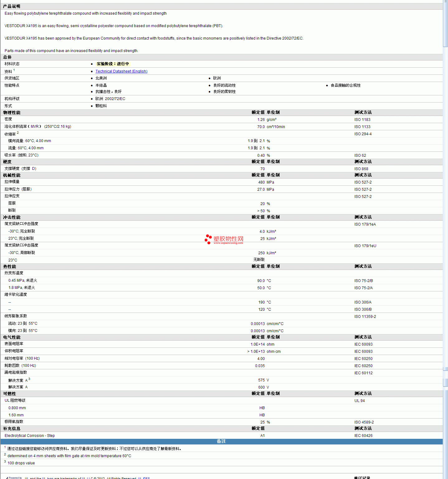Click the ISO 179/1eA test method
Image resolution: width=448 pixels, height=479 pixels.
[x=365, y=224]
